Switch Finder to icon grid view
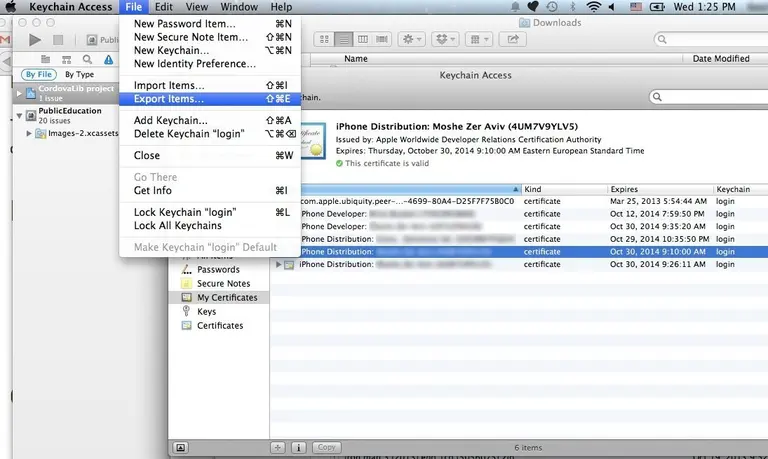Viewport: 768px width, 459px height. (x=324, y=39)
